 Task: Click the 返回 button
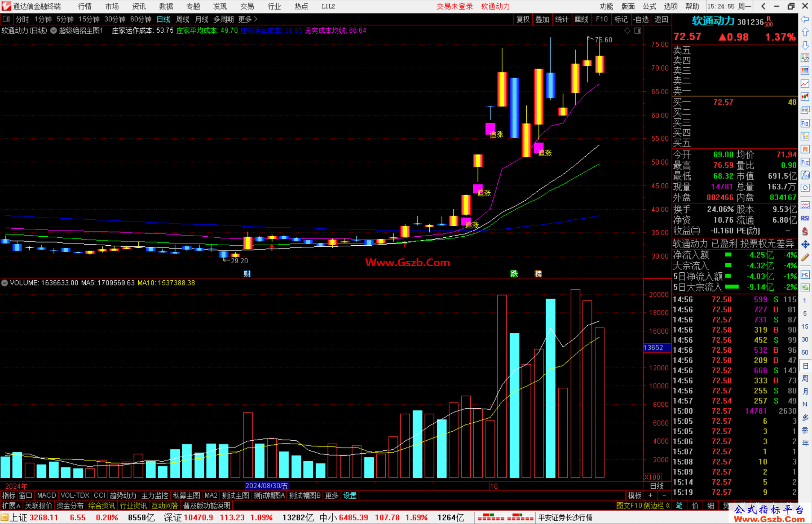[x=661, y=19]
